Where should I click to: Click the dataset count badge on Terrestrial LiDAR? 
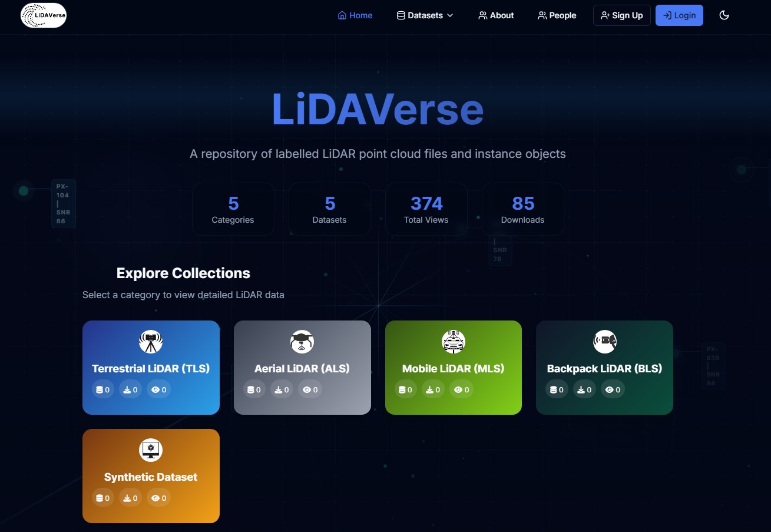point(103,389)
